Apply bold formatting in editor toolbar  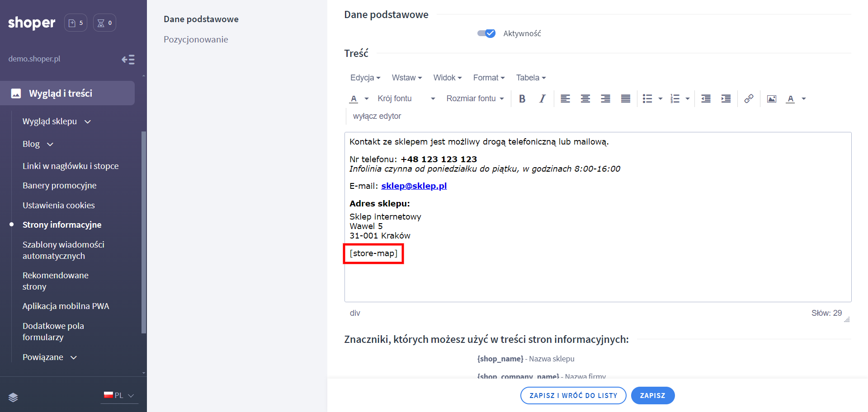522,99
